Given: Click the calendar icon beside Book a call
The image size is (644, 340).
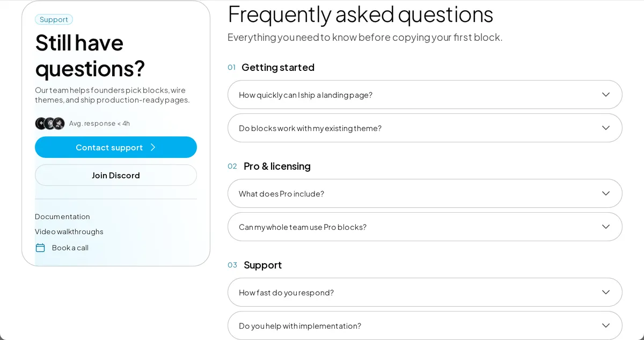Looking at the screenshot, I should click(40, 248).
